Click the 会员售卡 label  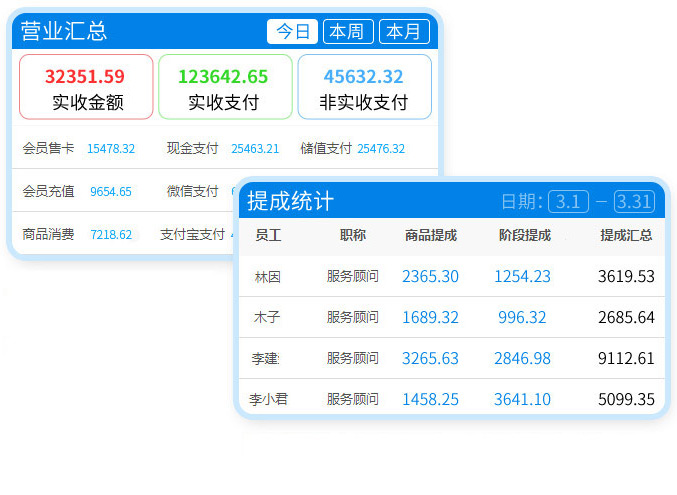[x=48, y=149]
